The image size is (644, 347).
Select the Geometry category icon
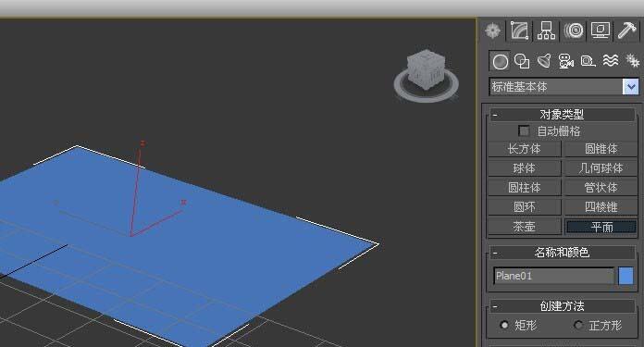500,62
